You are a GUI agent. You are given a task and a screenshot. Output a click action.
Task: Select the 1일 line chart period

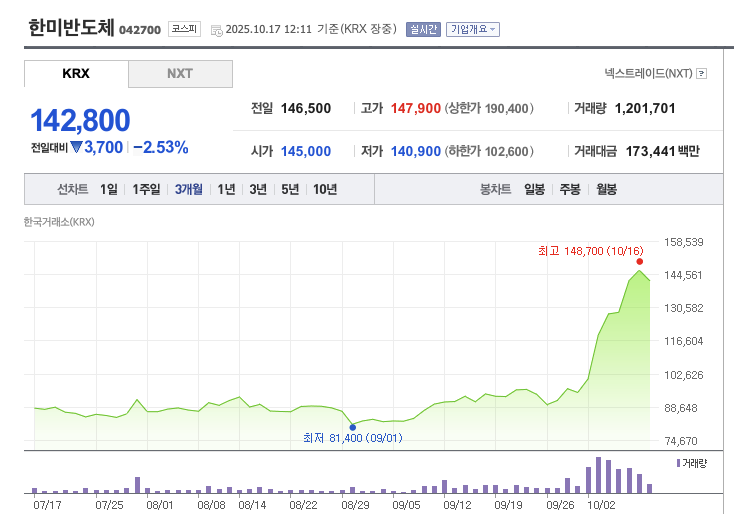(108, 189)
